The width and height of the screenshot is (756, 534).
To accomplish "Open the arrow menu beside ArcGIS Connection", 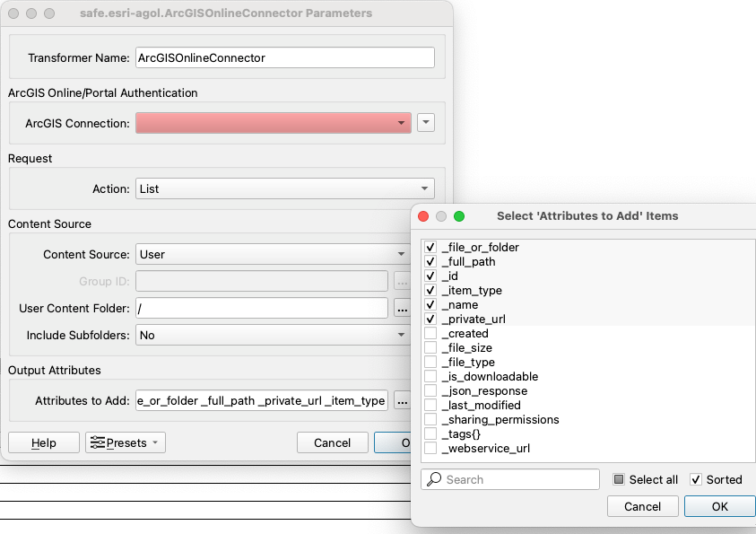I will (426, 123).
